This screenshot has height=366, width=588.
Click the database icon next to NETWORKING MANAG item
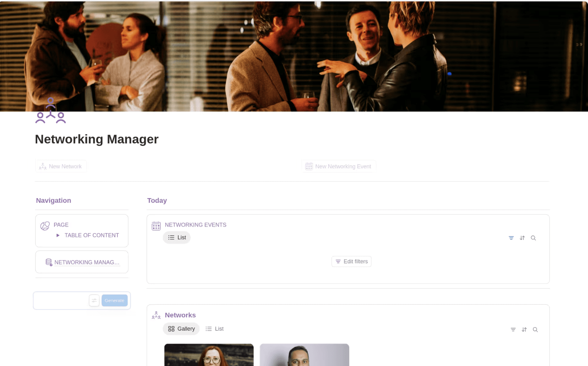point(49,262)
